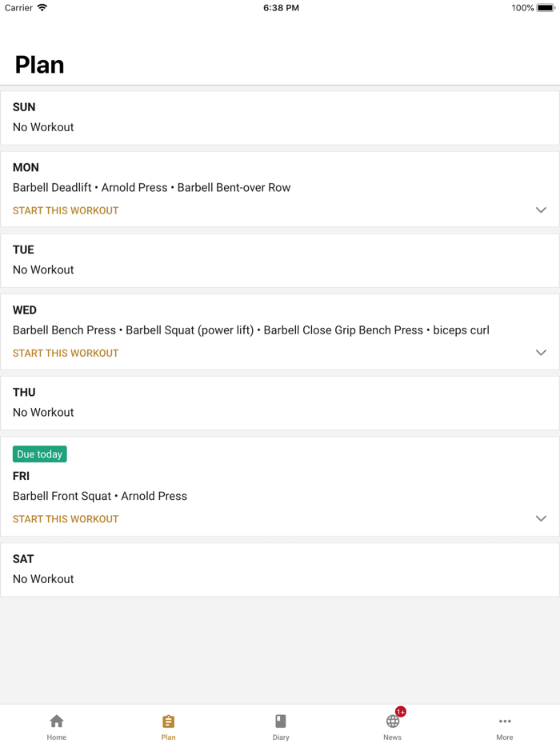Tap the Plan clipboard icon
Screen dimensions: 560x747
pyautogui.click(x=168, y=721)
